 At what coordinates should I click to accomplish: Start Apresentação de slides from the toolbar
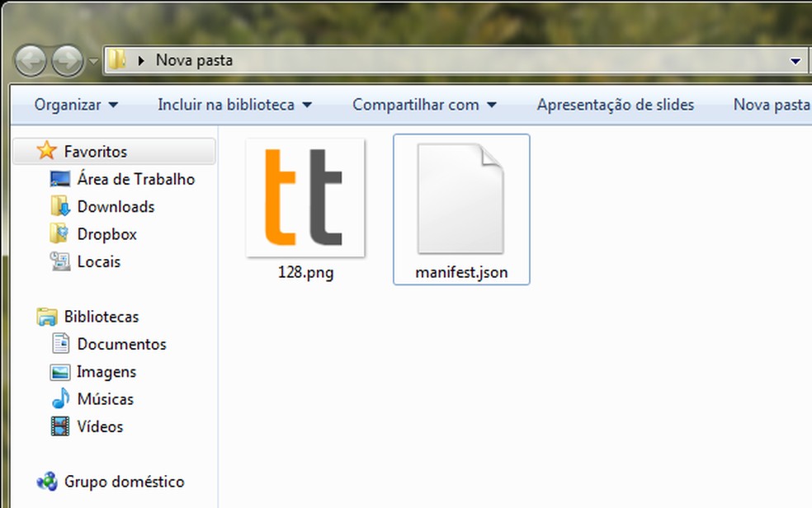pos(615,104)
